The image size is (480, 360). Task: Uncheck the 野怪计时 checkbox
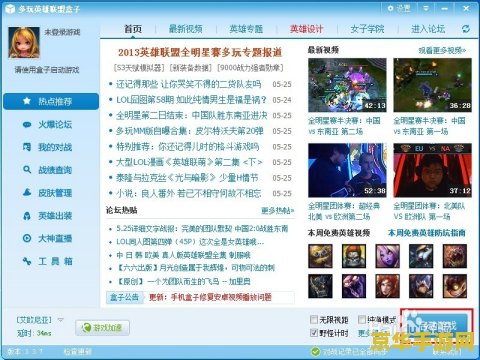click(x=314, y=332)
